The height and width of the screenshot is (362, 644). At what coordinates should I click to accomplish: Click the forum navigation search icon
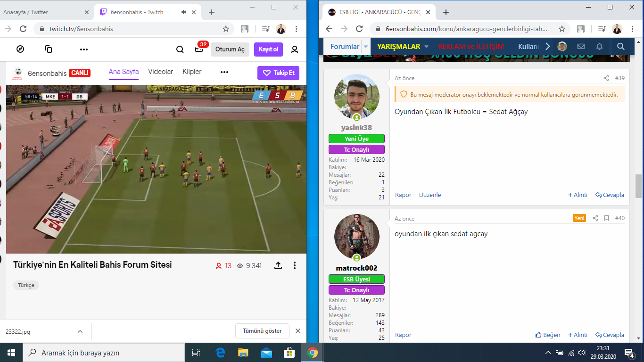[x=620, y=46]
